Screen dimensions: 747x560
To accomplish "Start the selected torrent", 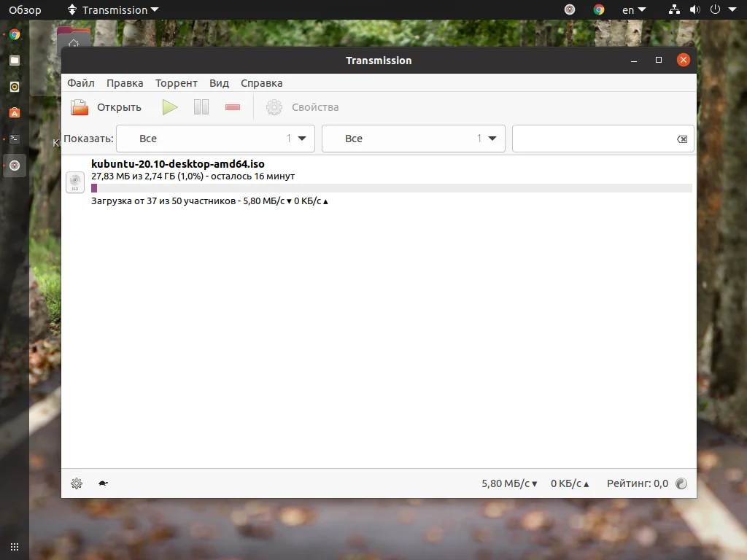I will pos(169,106).
